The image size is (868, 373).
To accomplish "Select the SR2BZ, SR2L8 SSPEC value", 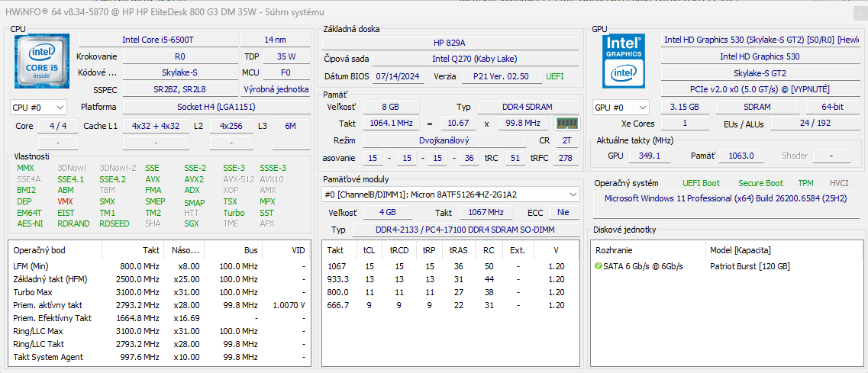I will 181,89.
